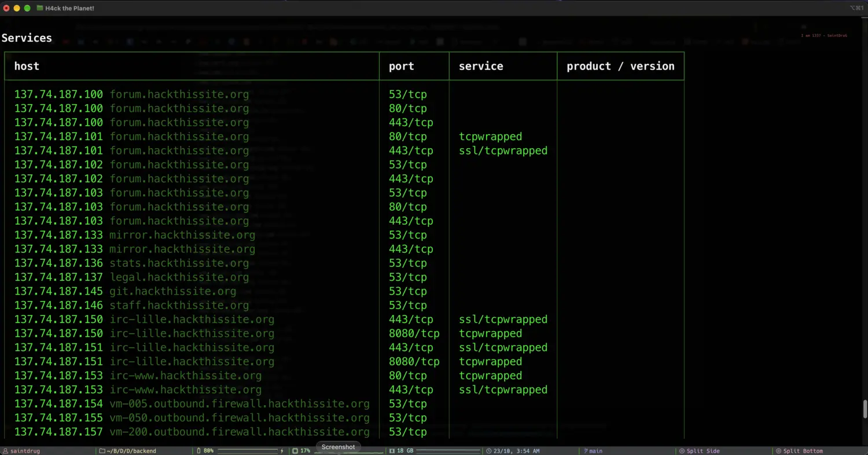868x455 pixels.
Task: Select the 'H4ck the Planet!' tab title
Action: [69, 8]
